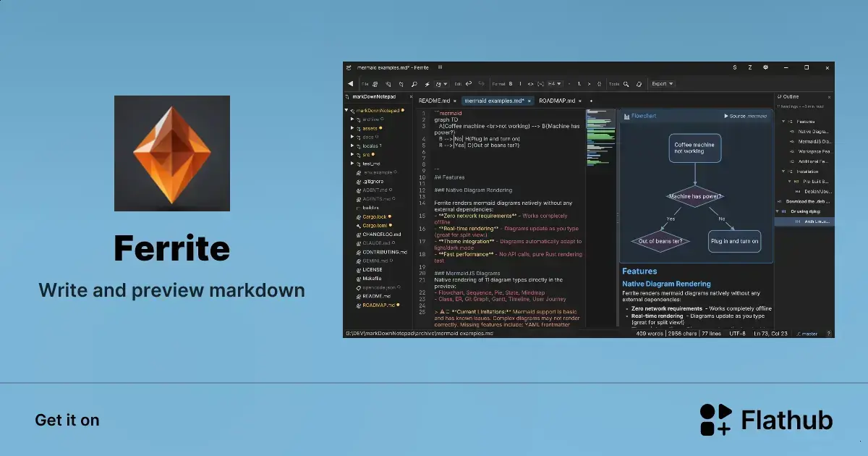Open README.md in the file tree
Viewport: 868px width, 456px height.
point(377,296)
